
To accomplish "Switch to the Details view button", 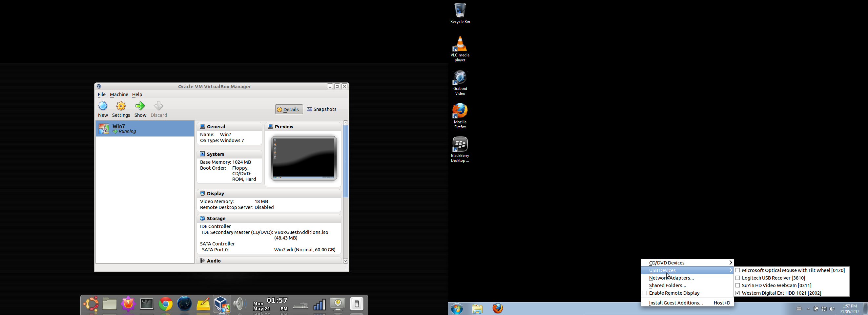I will tap(289, 109).
